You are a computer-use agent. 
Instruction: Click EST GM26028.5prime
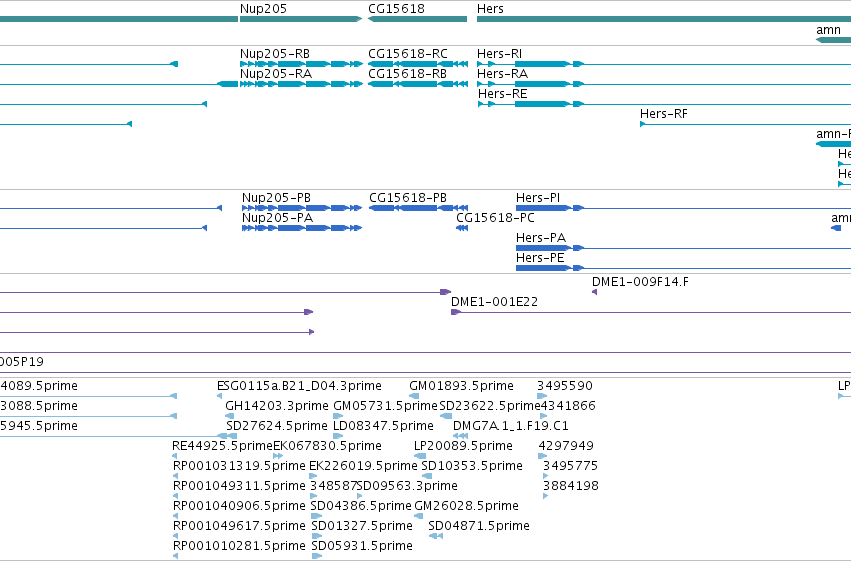(466, 506)
